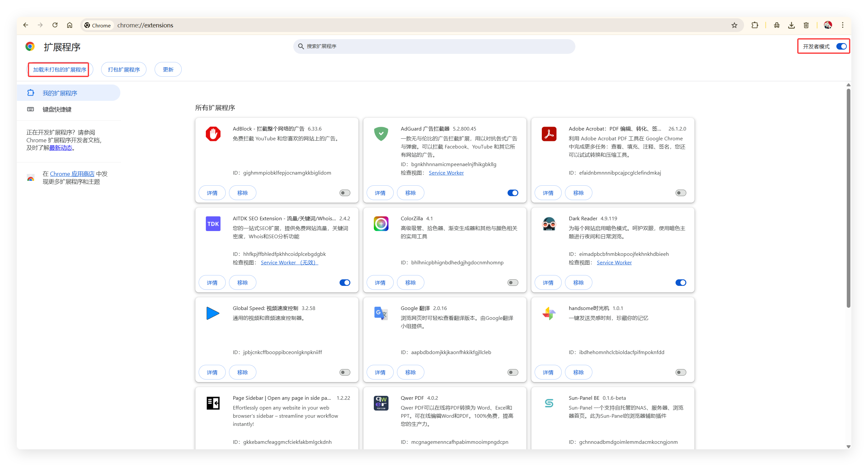The image size is (868, 466).
Task: Enable the Adobe Acrobat extension toggle
Action: pyautogui.click(x=681, y=193)
